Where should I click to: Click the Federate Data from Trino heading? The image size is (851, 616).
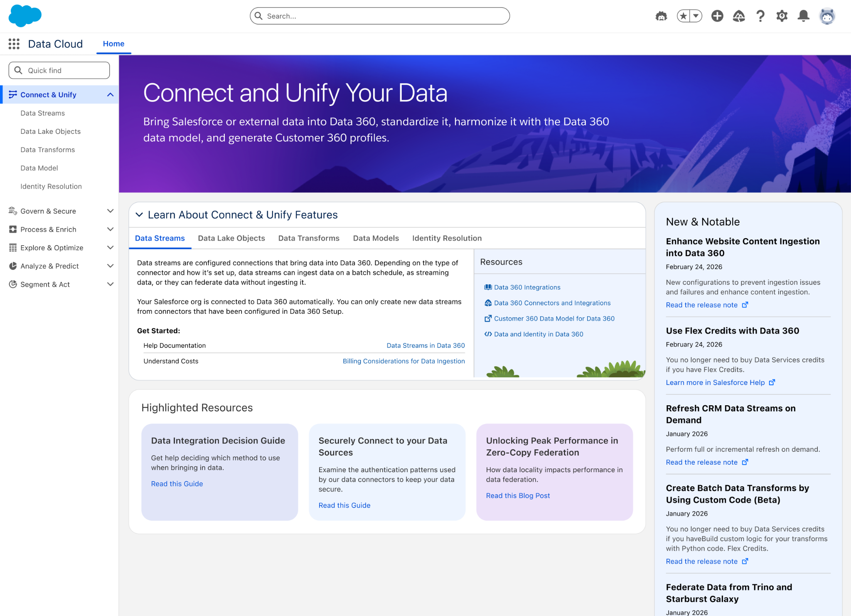(x=729, y=593)
